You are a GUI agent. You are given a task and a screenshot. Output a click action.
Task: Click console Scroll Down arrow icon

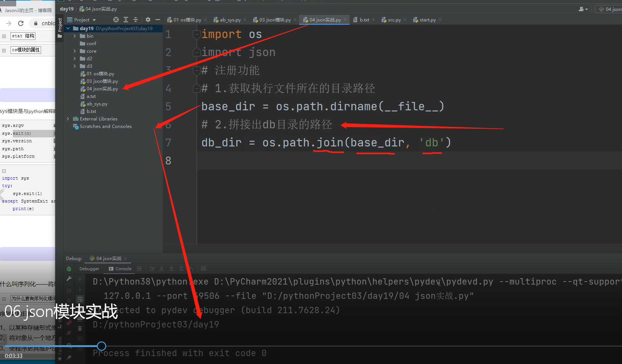click(x=80, y=289)
